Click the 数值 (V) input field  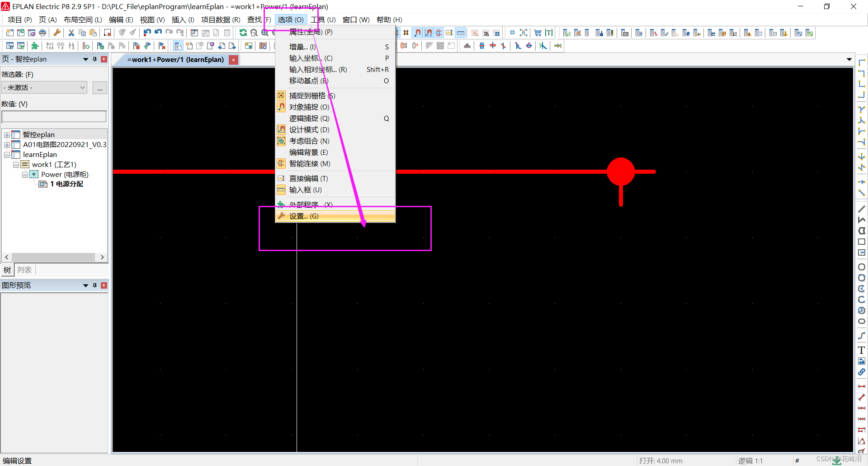(54, 117)
